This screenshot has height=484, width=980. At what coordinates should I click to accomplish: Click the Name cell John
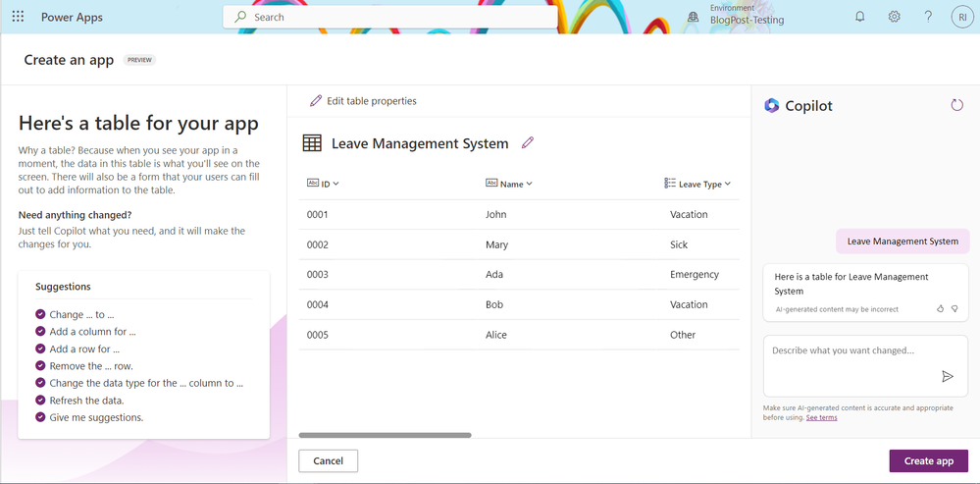click(x=496, y=214)
